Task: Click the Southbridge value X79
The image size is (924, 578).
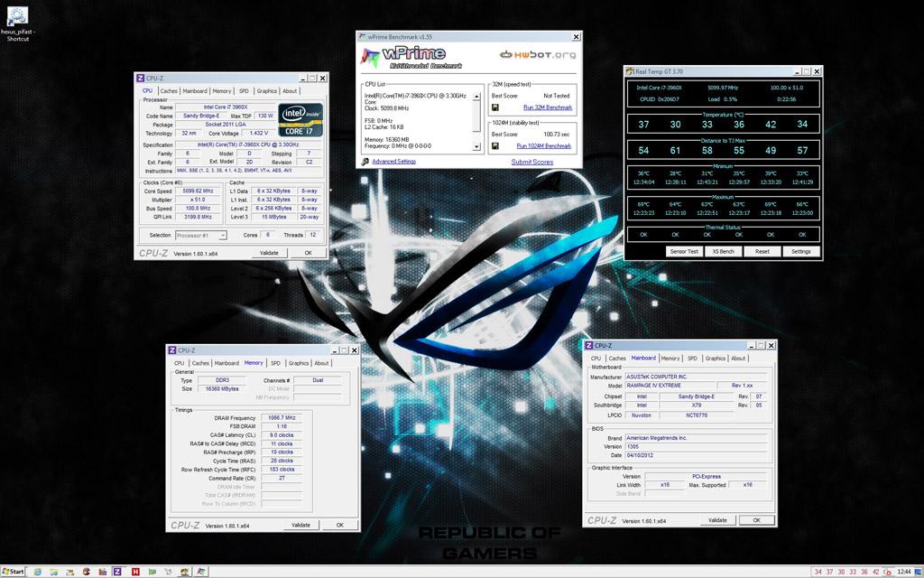Action: click(x=697, y=406)
